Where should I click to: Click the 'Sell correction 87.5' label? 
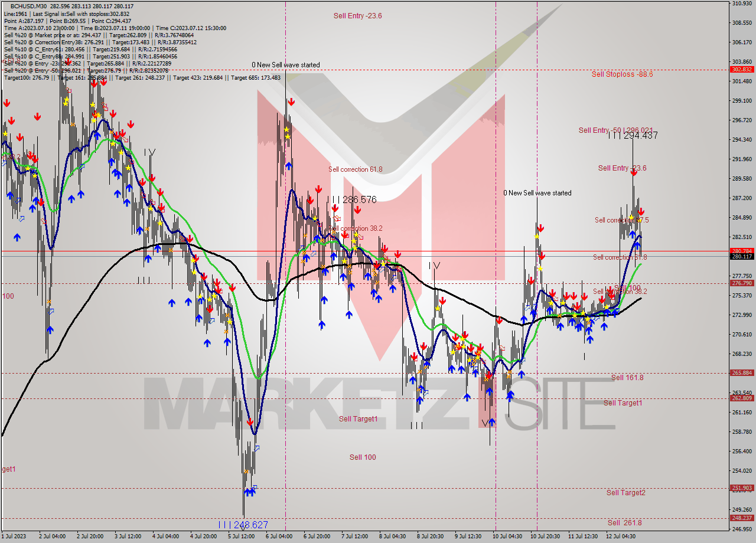tap(621, 220)
